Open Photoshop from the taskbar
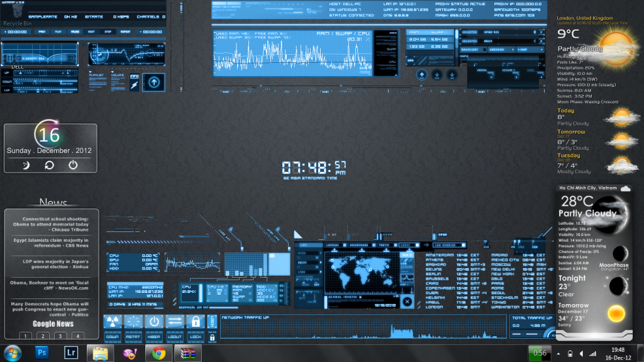The height and width of the screenshot is (362, 644). 42,353
